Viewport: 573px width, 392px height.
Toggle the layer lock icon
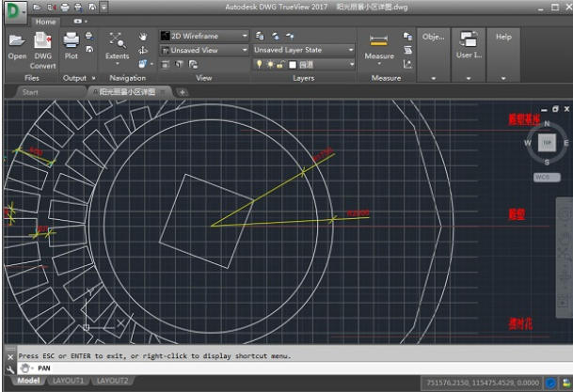[x=279, y=64]
